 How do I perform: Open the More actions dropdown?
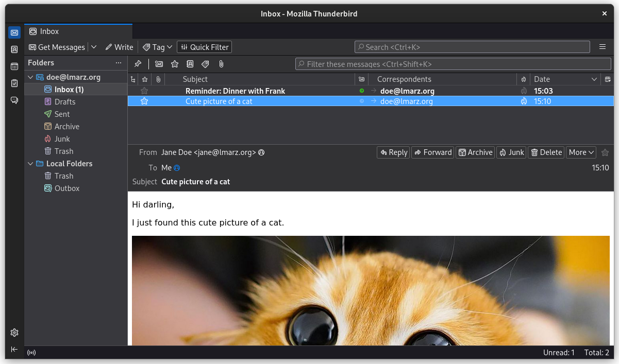coord(581,152)
